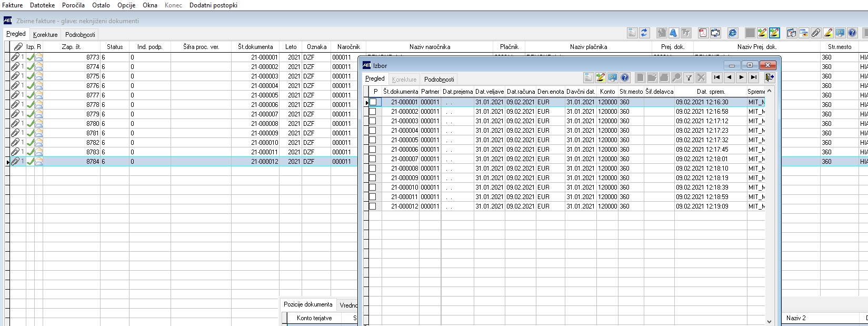The image size is (868, 326).
Task: Open the Poročila menu
Action: point(73,5)
